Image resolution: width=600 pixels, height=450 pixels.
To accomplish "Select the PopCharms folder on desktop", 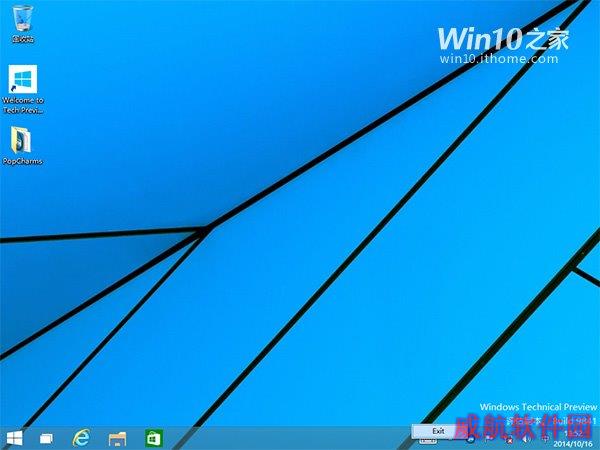I will coord(22,145).
